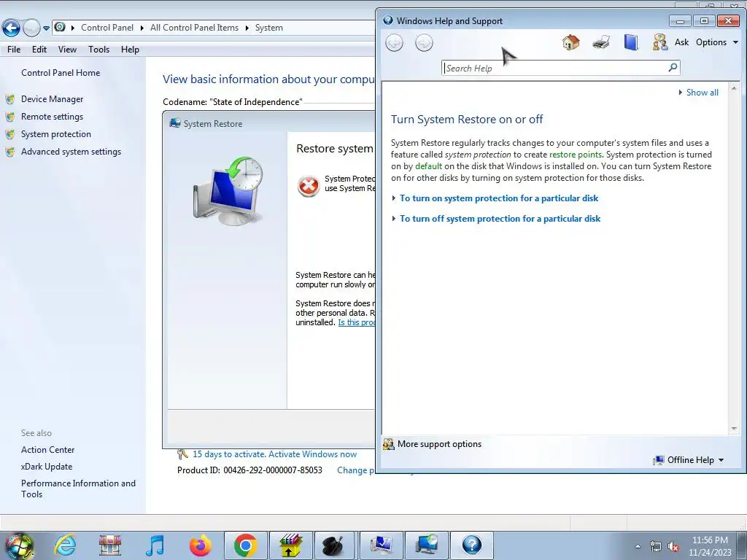
Task: Go to Help and Support home page
Action: tap(570, 42)
